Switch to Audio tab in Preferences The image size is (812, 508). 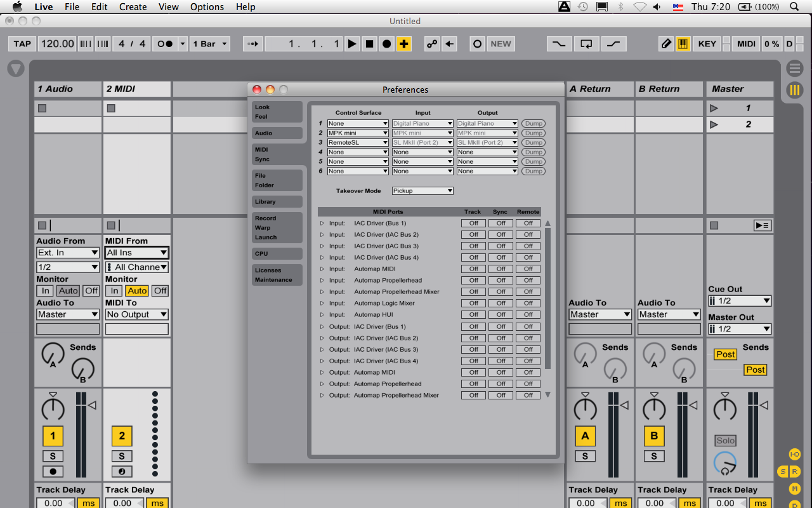coord(277,133)
